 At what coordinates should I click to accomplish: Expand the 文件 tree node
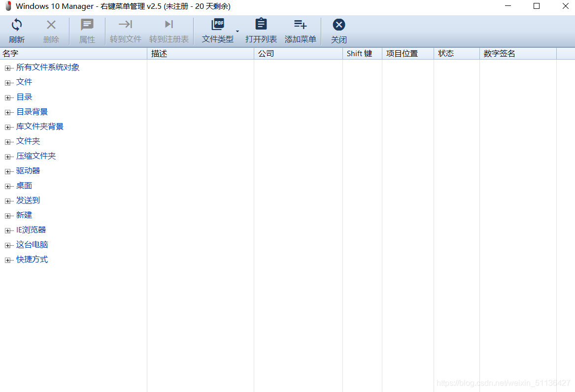pos(7,83)
